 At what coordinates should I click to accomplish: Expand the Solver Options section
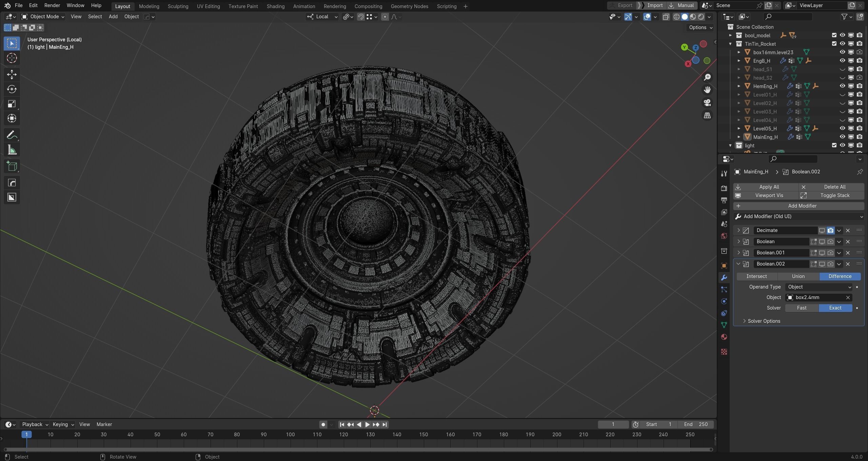coord(764,321)
